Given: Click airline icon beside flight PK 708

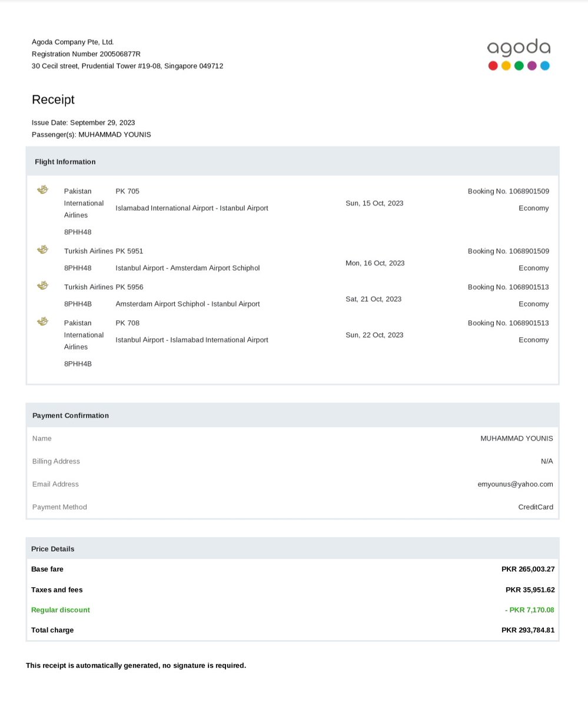Looking at the screenshot, I should 42,321.
